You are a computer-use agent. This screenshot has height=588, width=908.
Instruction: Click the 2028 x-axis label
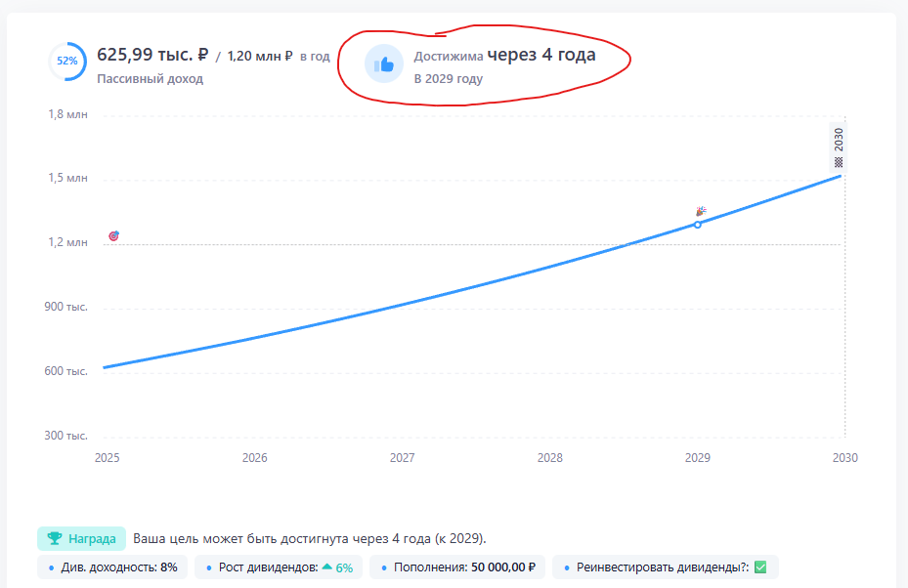(549, 458)
